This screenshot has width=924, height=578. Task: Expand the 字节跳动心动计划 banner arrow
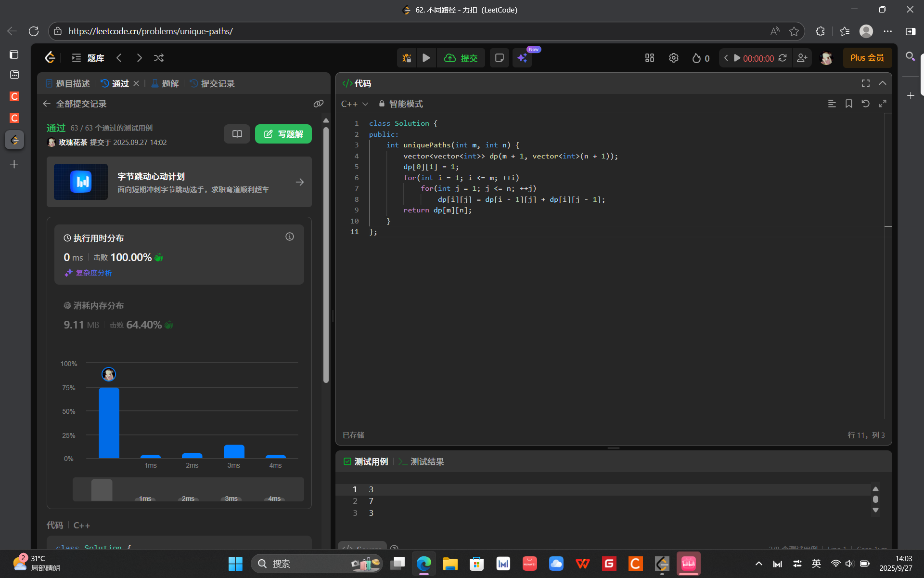click(x=300, y=182)
